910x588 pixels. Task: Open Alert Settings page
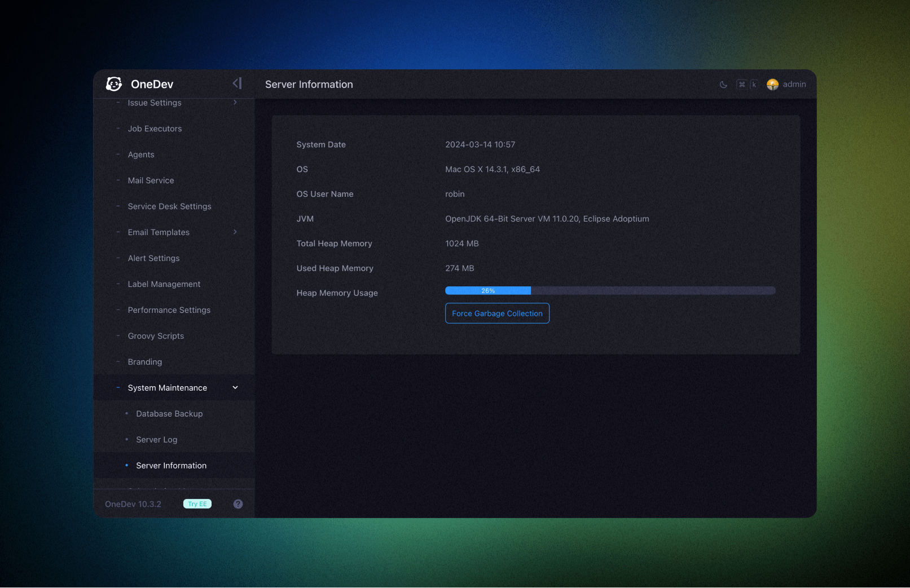click(153, 258)
